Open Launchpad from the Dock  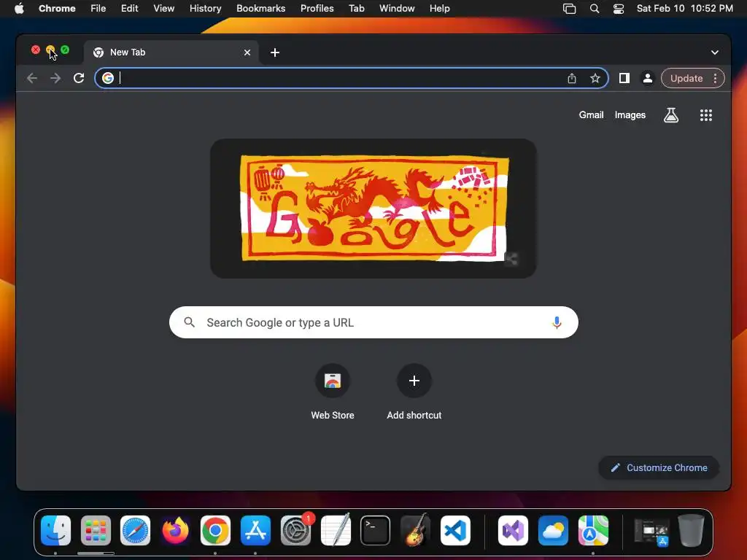[96, 530]
